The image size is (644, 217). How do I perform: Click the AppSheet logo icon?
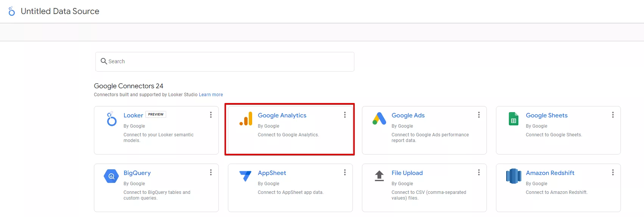coord(245,176)
